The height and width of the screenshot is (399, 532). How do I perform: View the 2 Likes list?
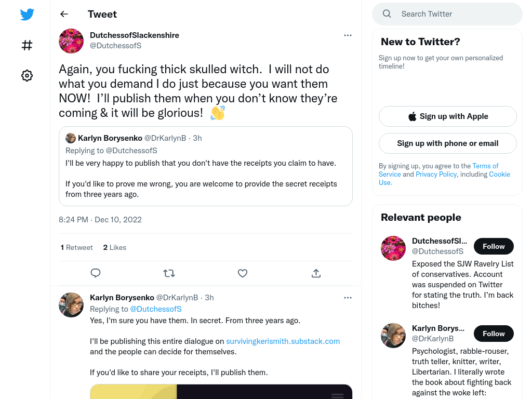(x=115, y=248)
